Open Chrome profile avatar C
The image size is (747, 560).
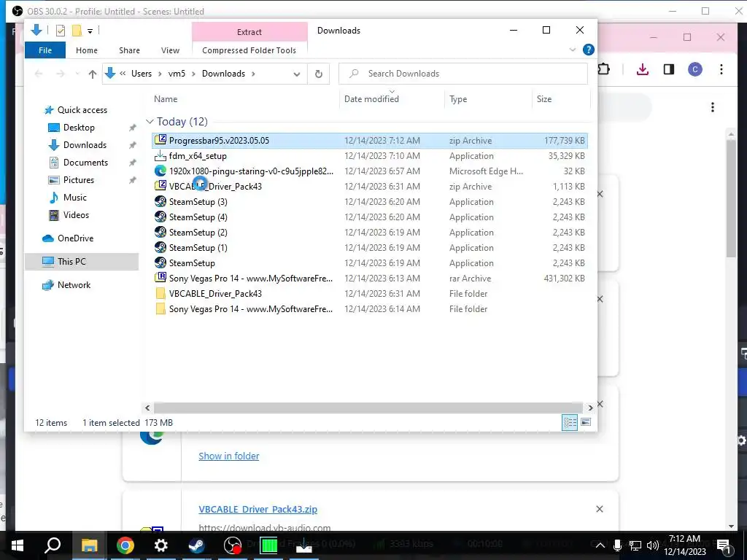[695, 69]
